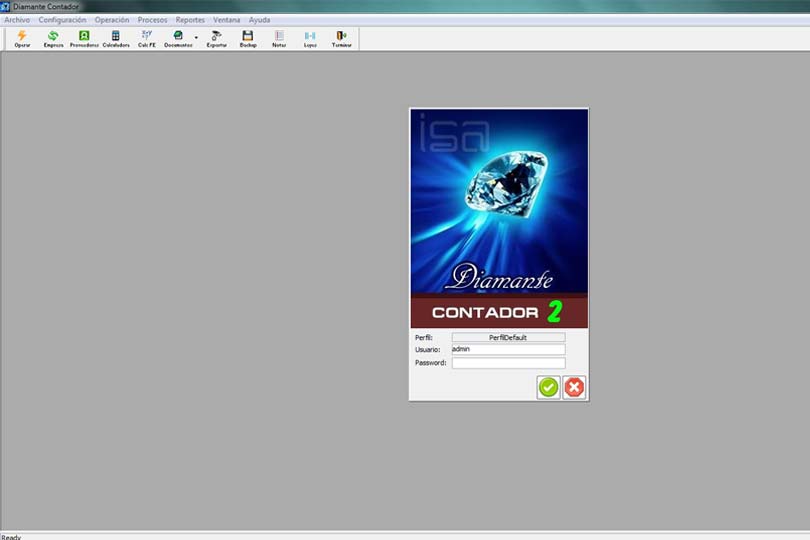Click the Exportar toolbar icon

click(216, 39)
